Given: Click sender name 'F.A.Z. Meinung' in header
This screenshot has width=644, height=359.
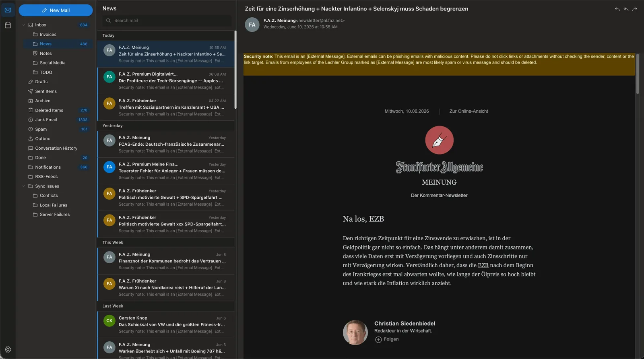Looking at the screenshot, I should [x=279, y=21].
